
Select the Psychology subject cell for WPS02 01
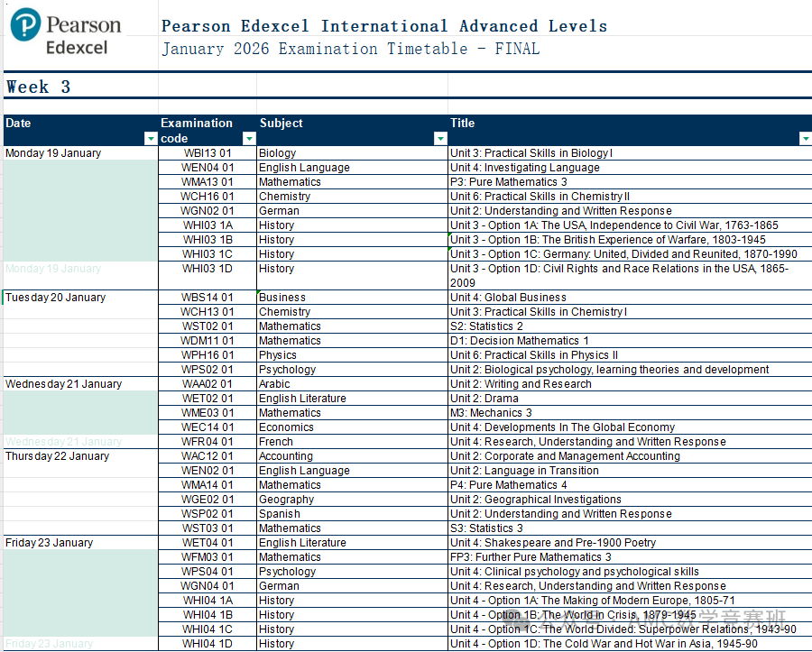pos(288,370)
